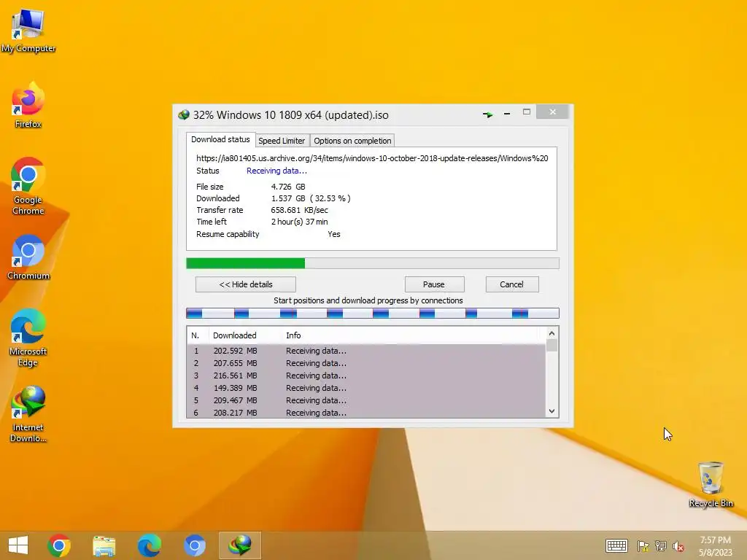The height and width of the screenshot is (560, 747).
Task: Click the downloaded value 1.537 GB
Action: click(311, 198)
